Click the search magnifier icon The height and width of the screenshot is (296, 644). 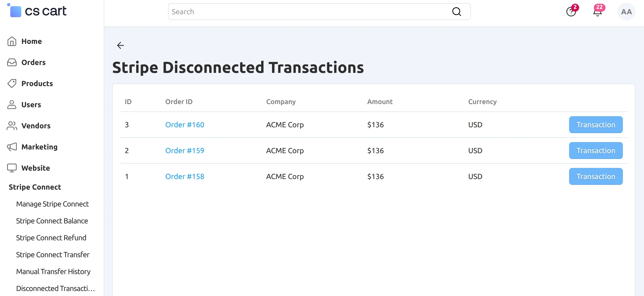[457, 12]
